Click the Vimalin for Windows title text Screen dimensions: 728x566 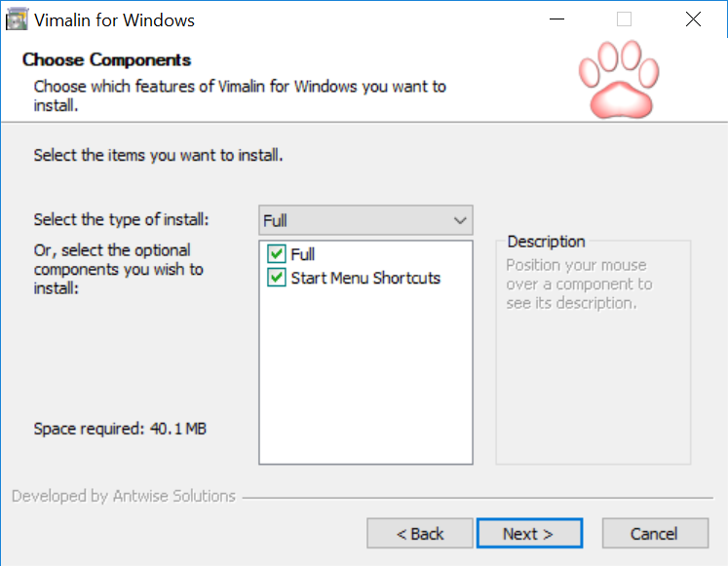(114, 20)
